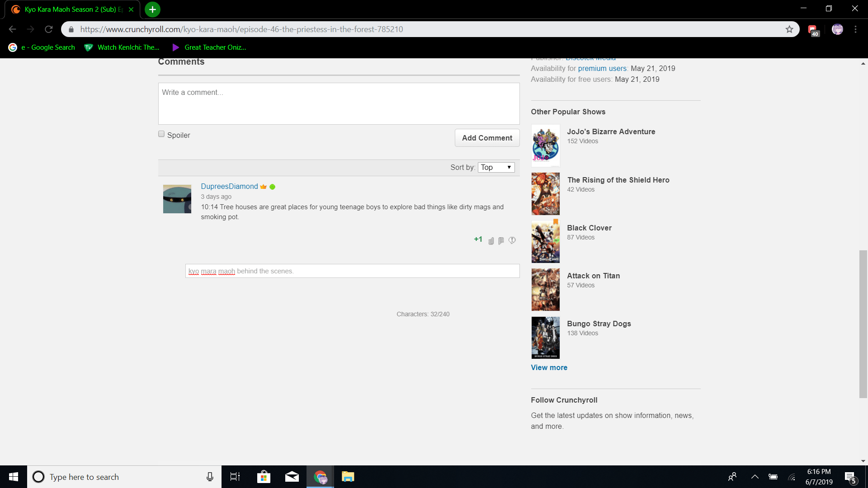The width and height of the screenshot is (868, 488).
Task: Toggle the Spoiler checkbox
Action: tap(161, 133)
